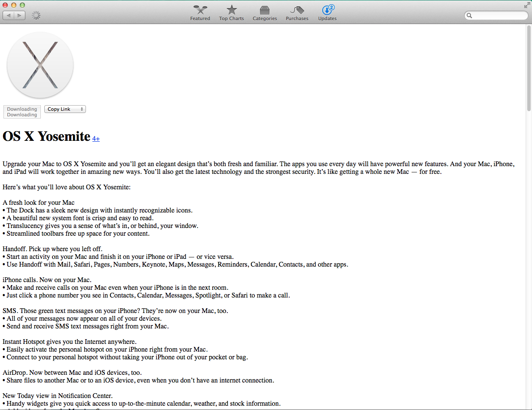Viewport: 532px width, 410px height.
Task: Navigate back to the previous page
Action: pyautogui.click(x=9, y=15)
